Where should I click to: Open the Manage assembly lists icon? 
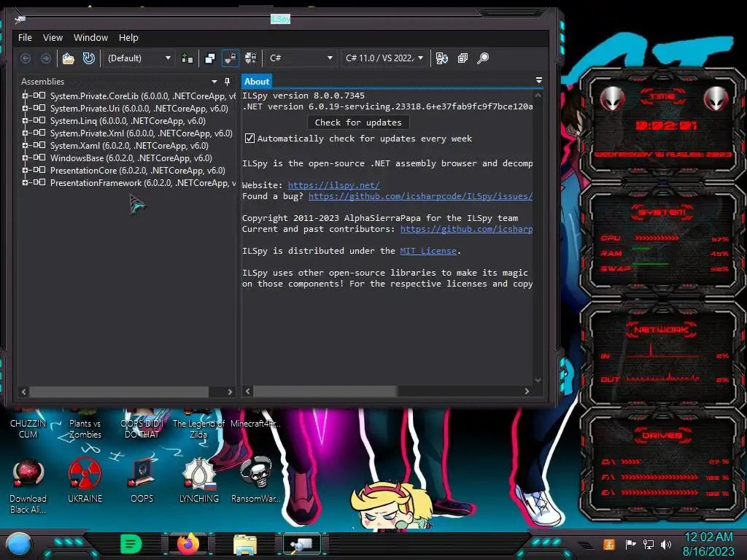click(x=187, y=58)
